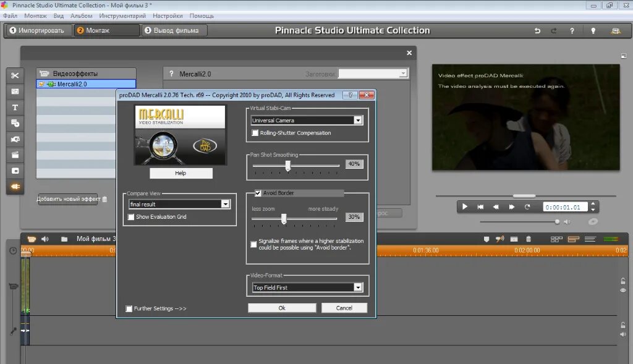Open the disc menu tool icon
The image size is (633, 364).
(15, 123)
